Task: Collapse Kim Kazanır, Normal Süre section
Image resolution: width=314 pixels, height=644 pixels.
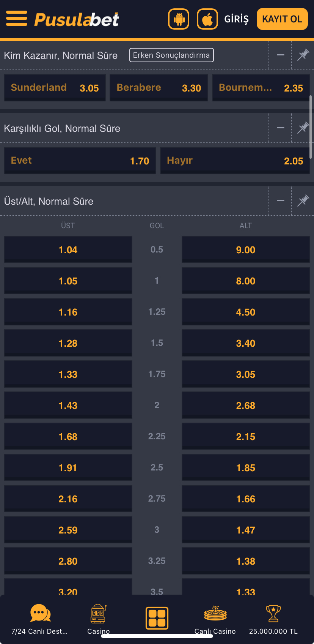Action: click(x=280, y=55)
